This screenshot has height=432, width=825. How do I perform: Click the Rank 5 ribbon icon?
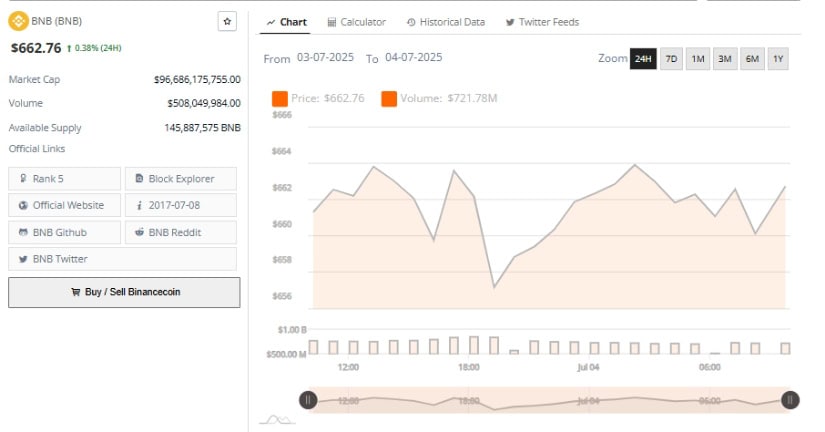point(23,178)
